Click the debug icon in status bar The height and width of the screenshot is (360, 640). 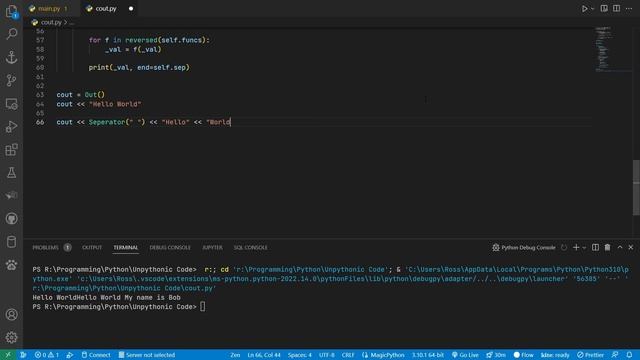(69, 355)
